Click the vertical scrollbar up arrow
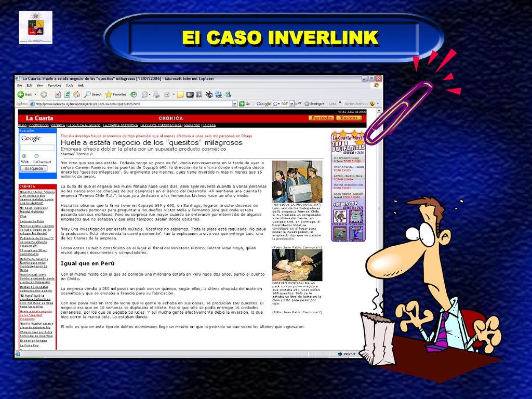Screen dimensions: 532x399 (379, 112)
